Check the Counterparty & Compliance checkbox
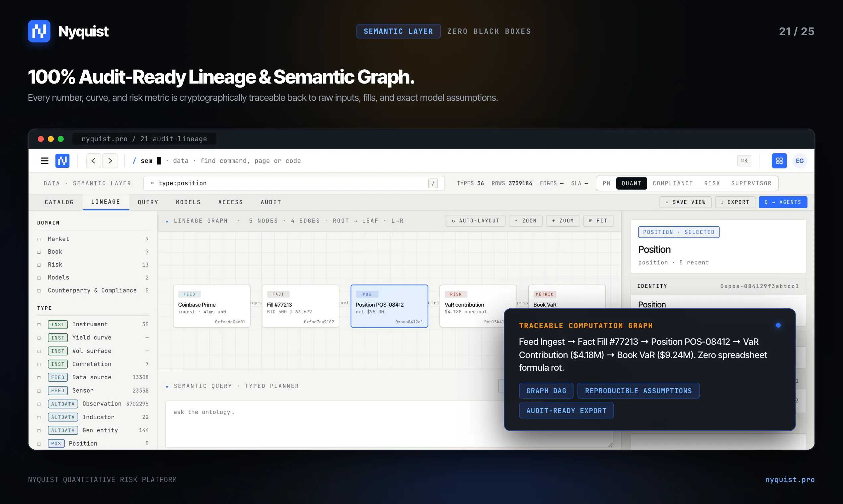 (39, 291)
